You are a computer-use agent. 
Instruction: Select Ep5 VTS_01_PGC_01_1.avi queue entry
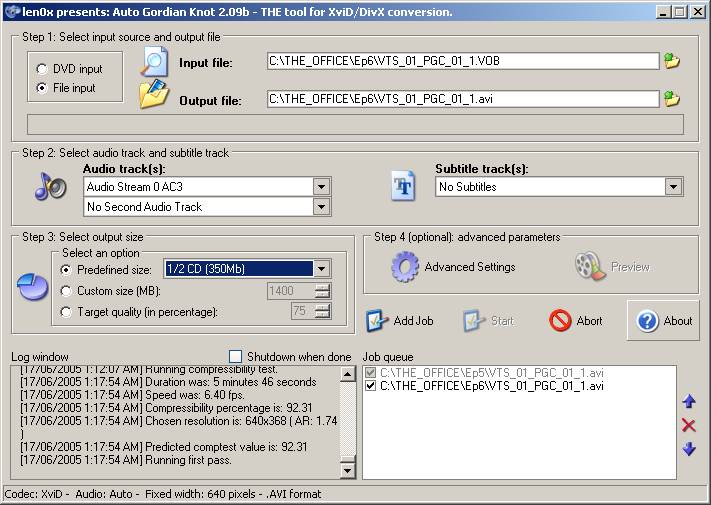pos(492,373)
